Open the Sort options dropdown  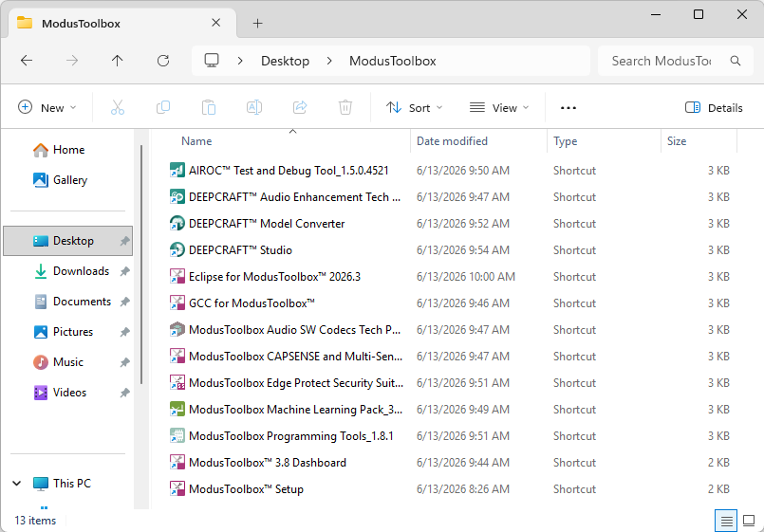coord(414,107)
